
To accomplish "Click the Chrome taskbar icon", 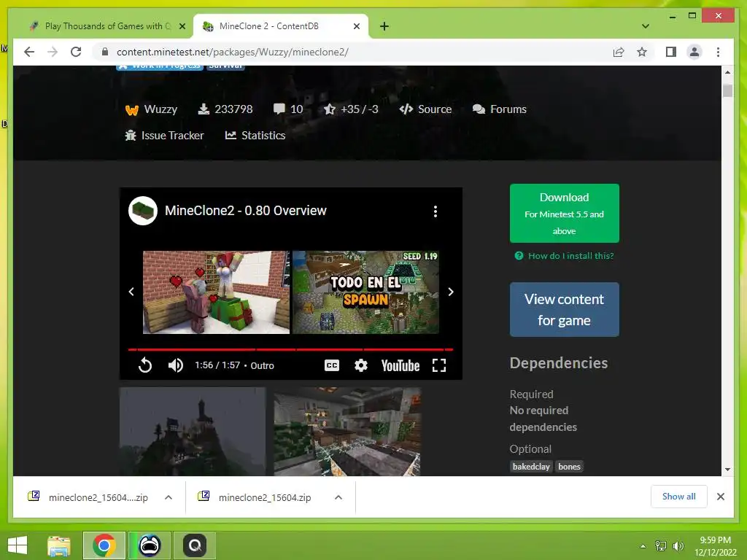I will (x=104, y=545).
